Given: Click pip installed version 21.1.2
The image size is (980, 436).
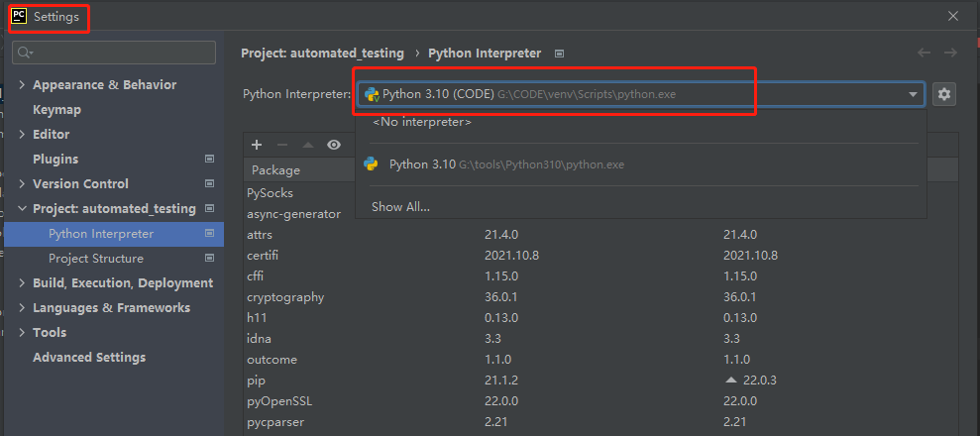Looking at the screenshot, I should tap(501, 381).
